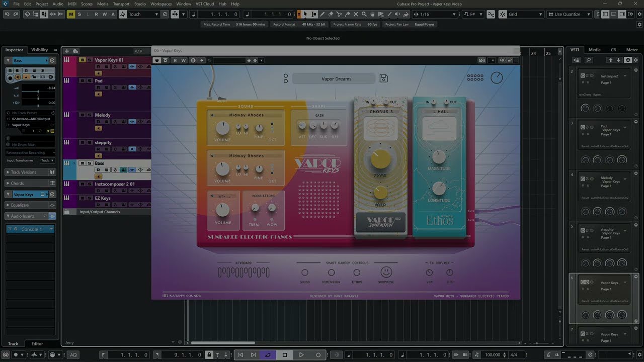Open the Transport menu

click(x=121, y=4)
